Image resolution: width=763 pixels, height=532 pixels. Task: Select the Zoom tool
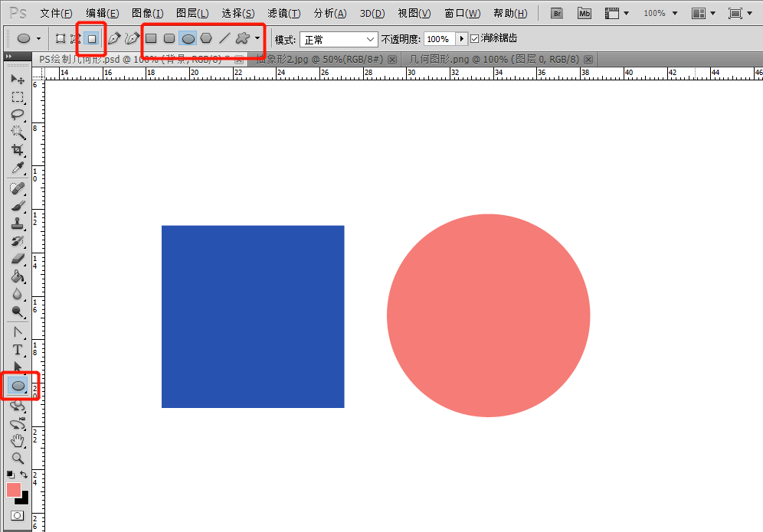click(18, 458)
